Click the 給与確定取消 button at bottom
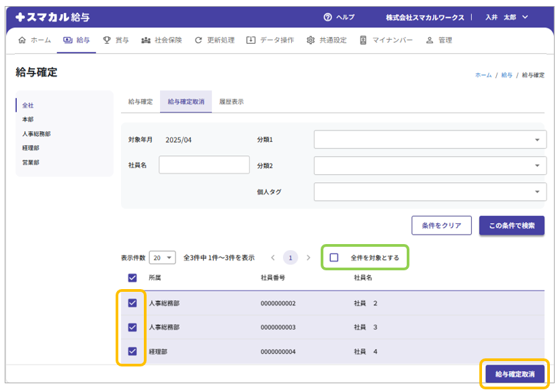 pyautogui.click(x=514, y=374)
